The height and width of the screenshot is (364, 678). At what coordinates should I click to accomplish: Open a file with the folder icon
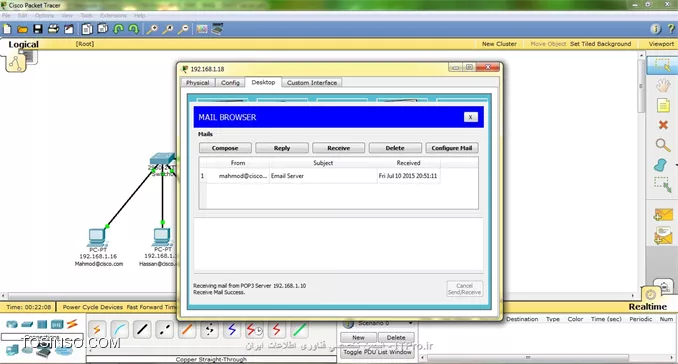click(22, 29)
